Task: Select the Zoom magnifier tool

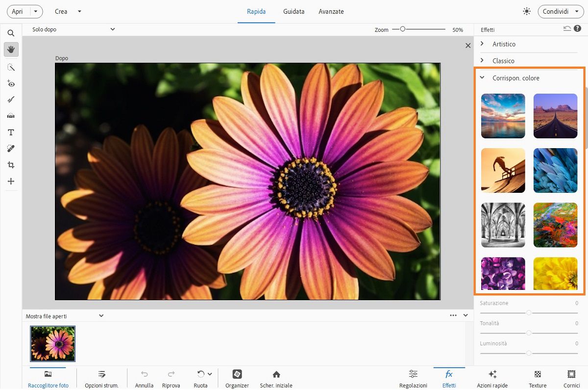Action: coord(11,33)
